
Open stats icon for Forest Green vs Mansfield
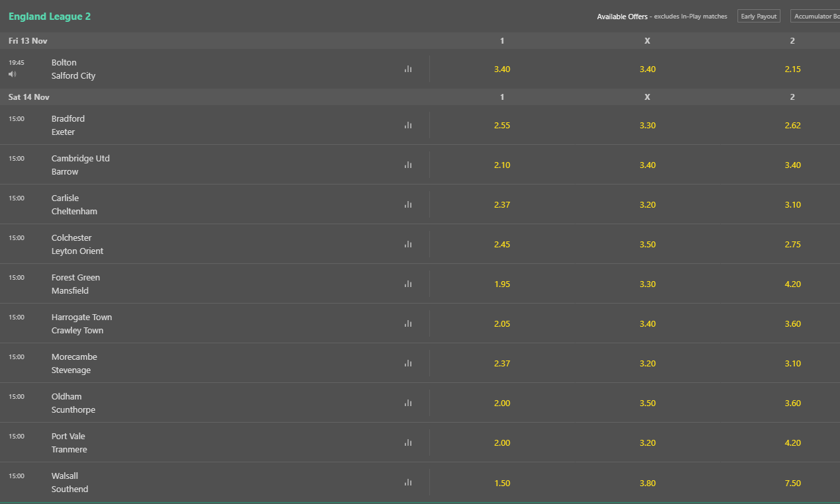pyautogui.click(x=408, y=284)
